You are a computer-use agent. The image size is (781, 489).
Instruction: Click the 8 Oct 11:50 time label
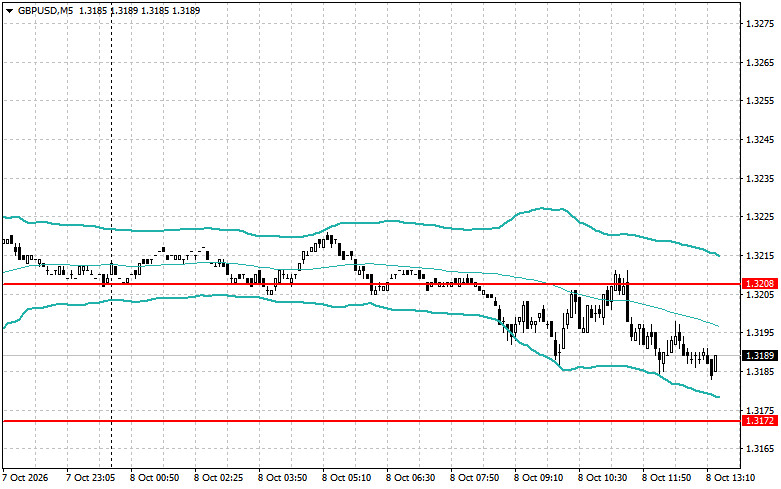666,478
